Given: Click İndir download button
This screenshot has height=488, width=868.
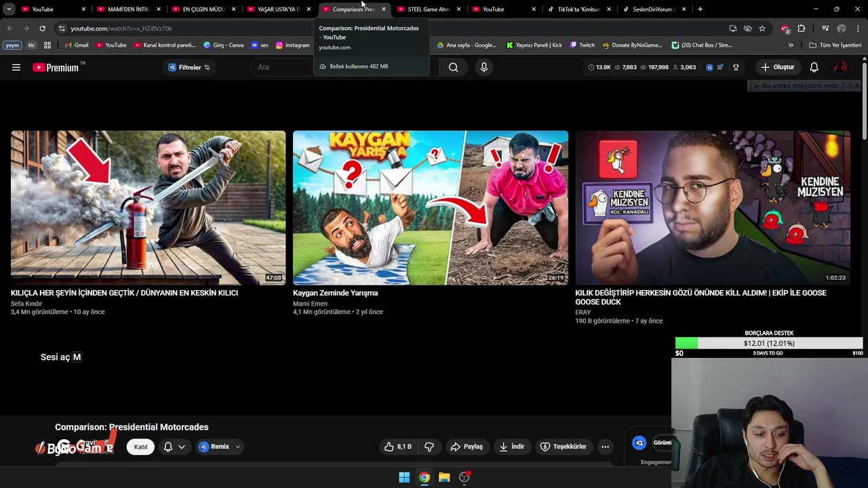Looking at the screenshot, I should (x=512, y=447).
